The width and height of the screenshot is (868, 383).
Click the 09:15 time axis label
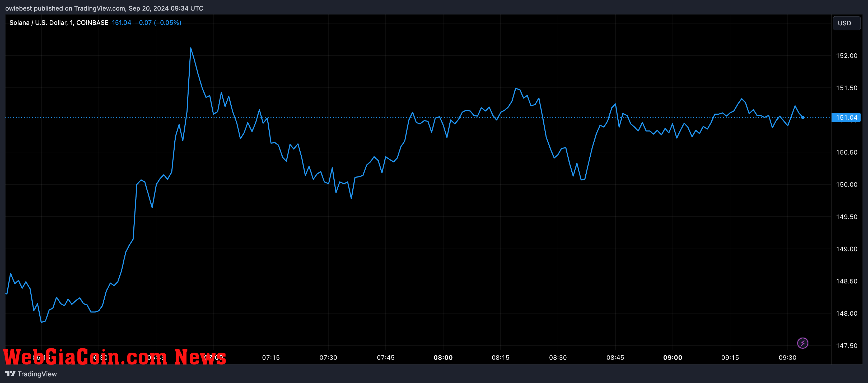click(730, 357)
